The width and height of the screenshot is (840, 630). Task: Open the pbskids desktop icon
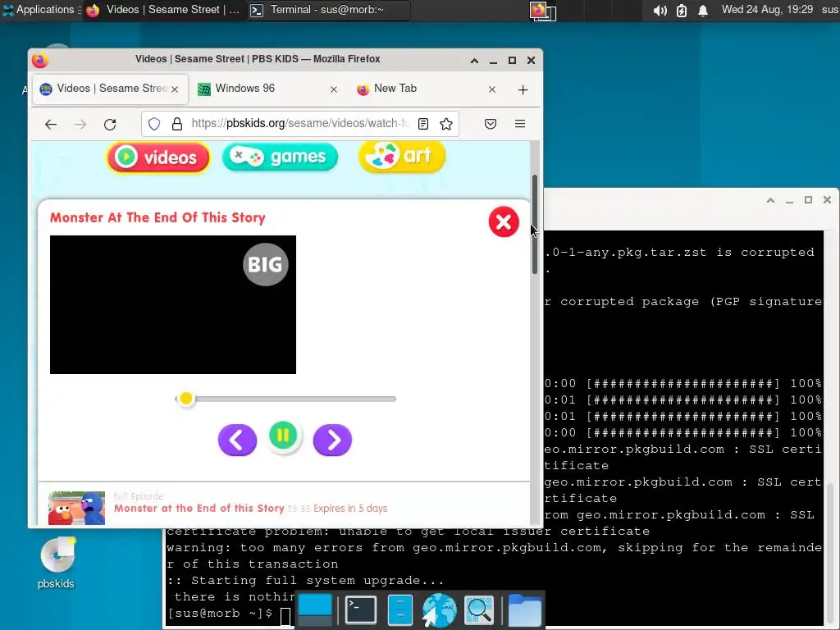pos(57,563)
